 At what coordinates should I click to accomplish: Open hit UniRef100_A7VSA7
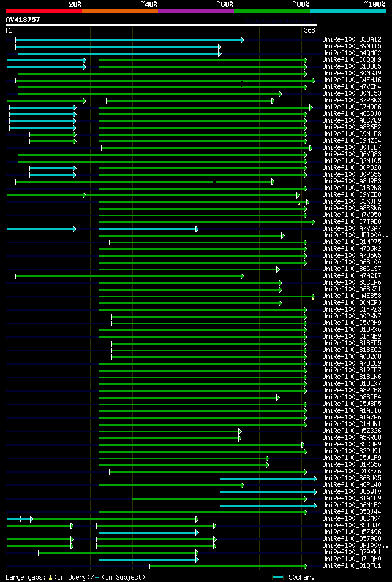point(352,228)
